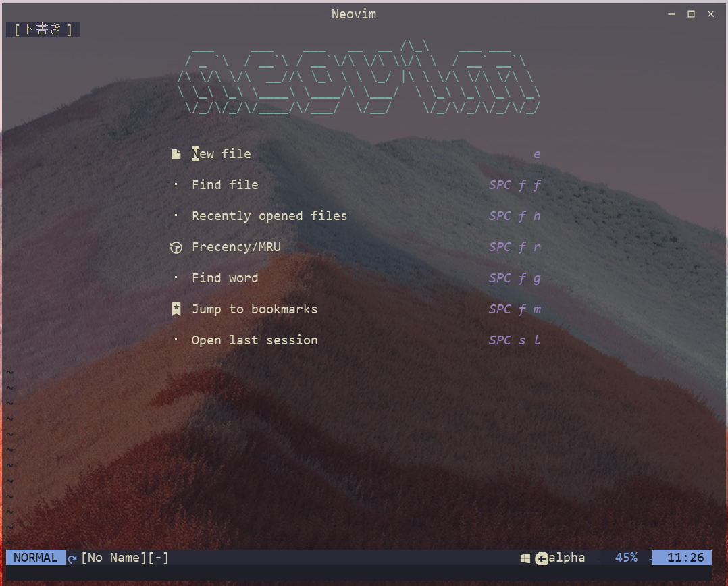The width and height of the screenshot is (728, 586).
Task: Click the 45% position indicator
Action: 626,557
